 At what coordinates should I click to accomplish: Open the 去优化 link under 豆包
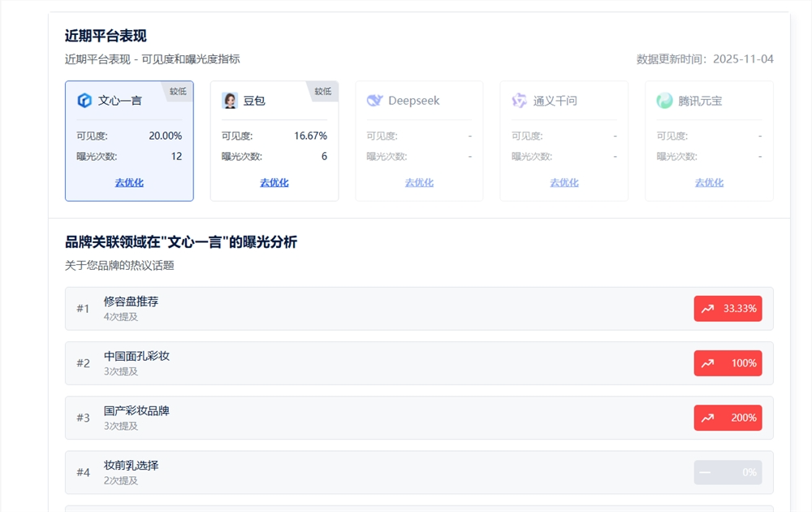click(274, 182)
